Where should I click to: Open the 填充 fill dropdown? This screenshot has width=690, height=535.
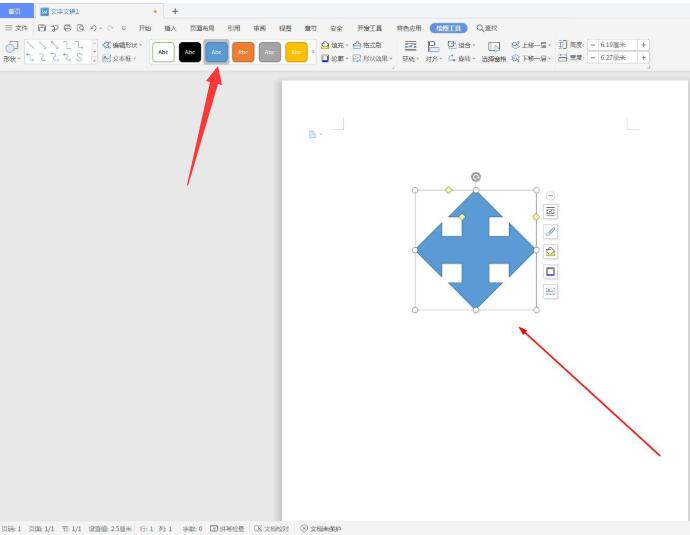pos(336,45)
